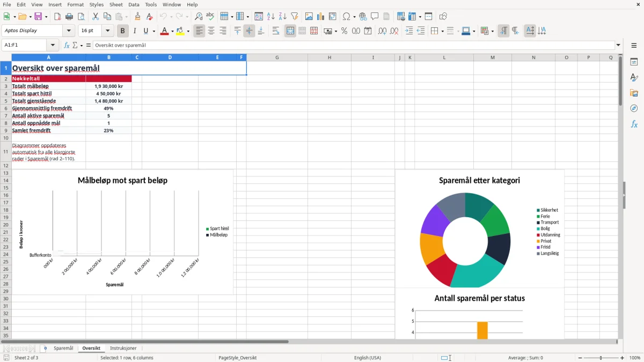This screenshot has height=362, width=644.
Task: Add a decimal place
Action: pyautogui.click(x=382, y=31)
